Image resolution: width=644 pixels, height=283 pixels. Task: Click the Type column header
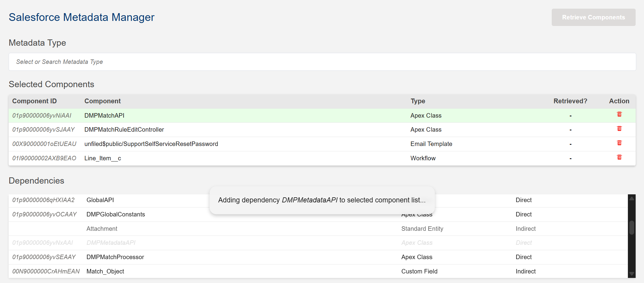pos(418,101)
